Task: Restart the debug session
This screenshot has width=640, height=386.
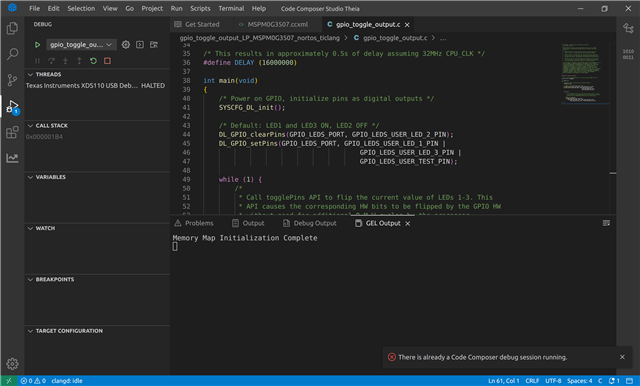Action: [x=93, y=61]
